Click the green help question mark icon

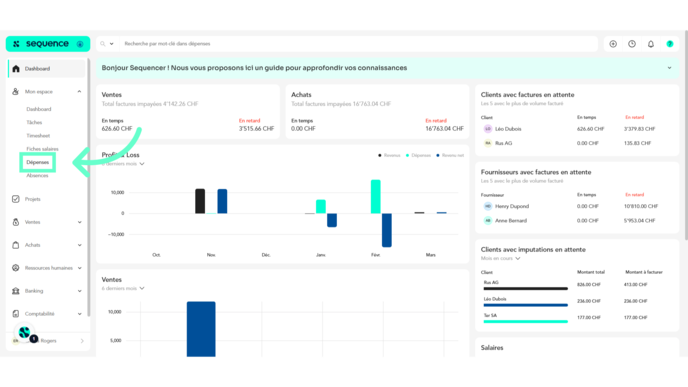click(670, 44)
